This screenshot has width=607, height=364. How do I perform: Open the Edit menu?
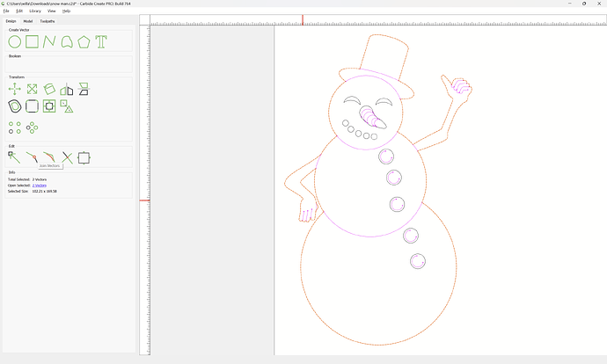click(x=19, y=11)
